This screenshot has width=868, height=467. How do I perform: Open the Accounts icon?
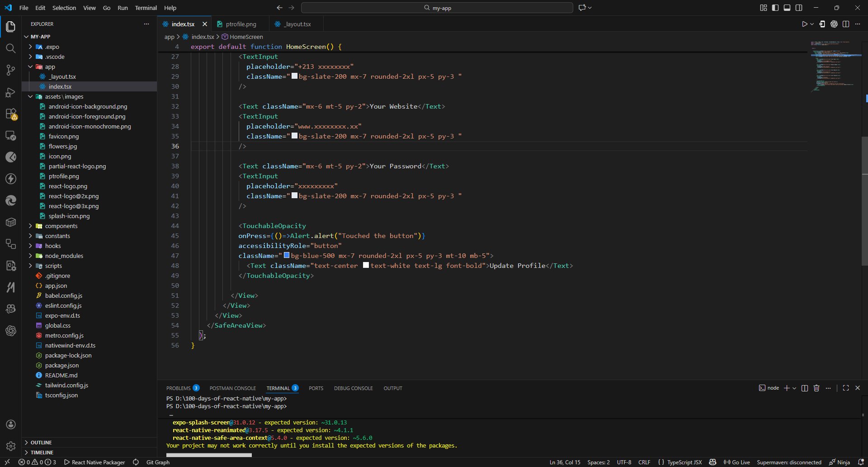[x=11, y=424]
